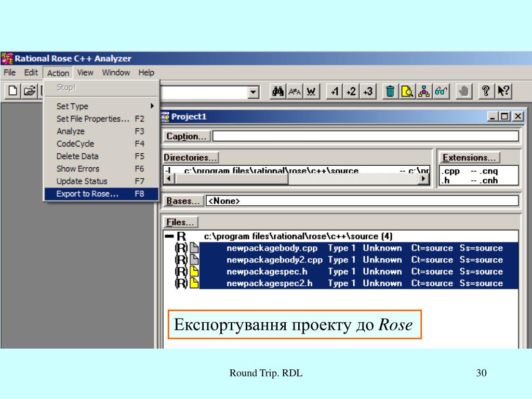Click the Caption... button
The height and width of the screenshot is (399, 532).
pyautogui.click(x=187, y=136)
